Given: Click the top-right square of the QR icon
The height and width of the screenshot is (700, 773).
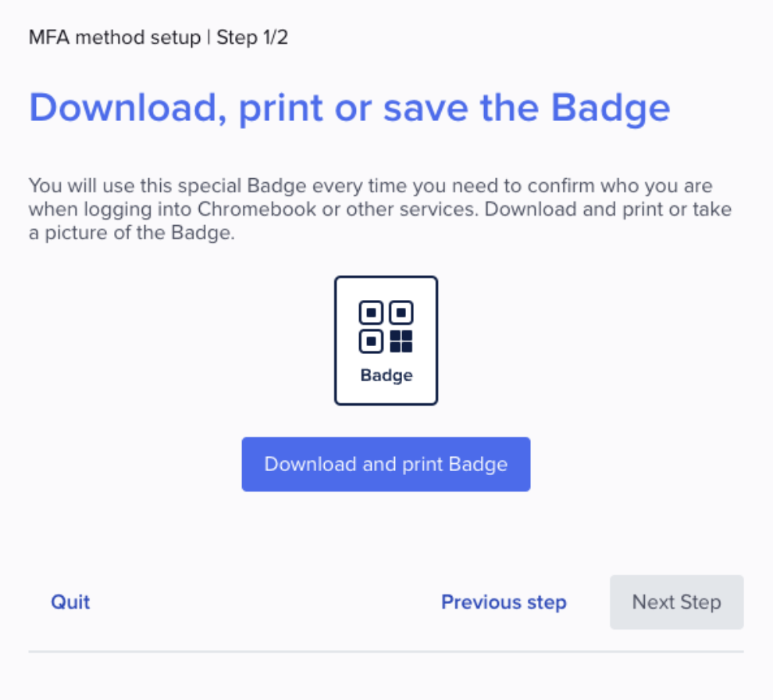Looking at the screenshot, I should coord(401,313).
